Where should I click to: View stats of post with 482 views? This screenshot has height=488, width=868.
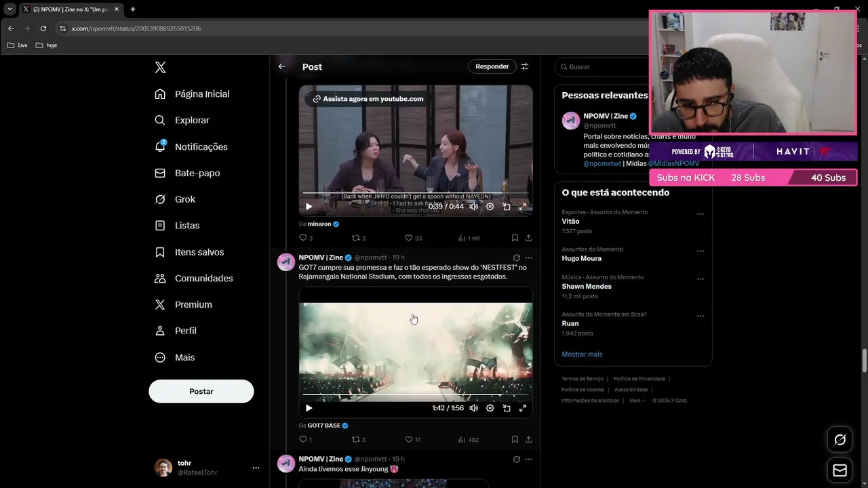coord(469,439)
